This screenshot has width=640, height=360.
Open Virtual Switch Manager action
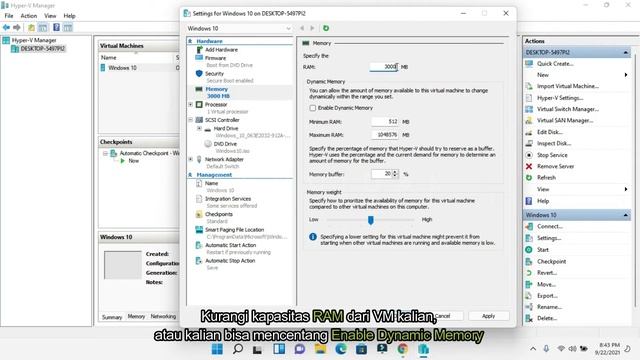point(567,109)
